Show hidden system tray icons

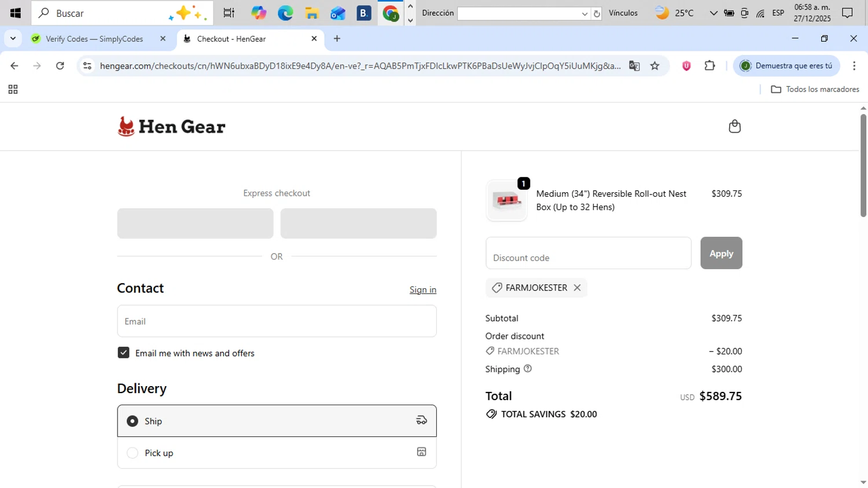coord(713,13)
